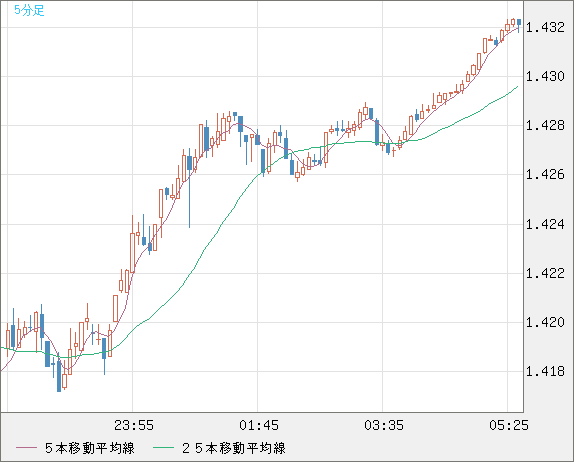Click the 5分足 timeframe label
This screenshot has width=574, height=462.
[29, 10]
